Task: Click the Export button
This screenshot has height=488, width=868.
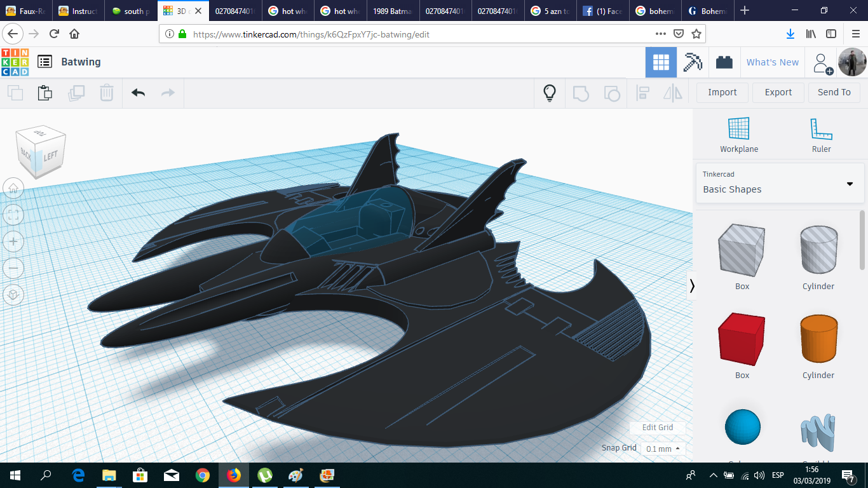Action: (x=778, y=93)
